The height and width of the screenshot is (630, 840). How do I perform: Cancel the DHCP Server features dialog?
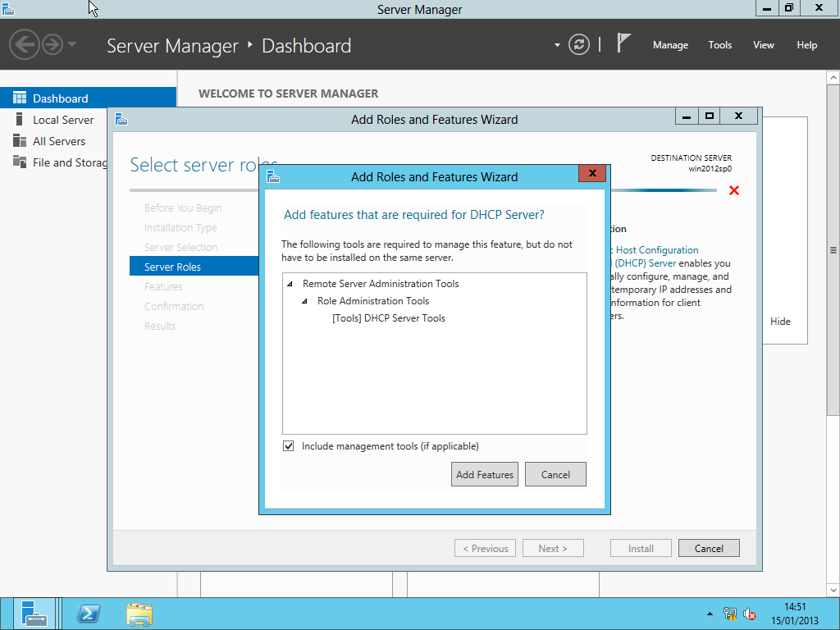555,474
